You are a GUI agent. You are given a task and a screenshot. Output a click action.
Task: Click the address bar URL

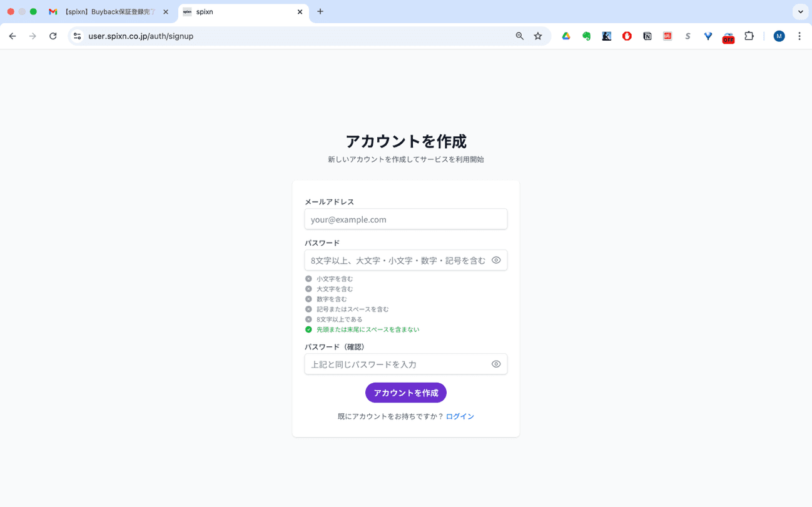tap(141, 36)
